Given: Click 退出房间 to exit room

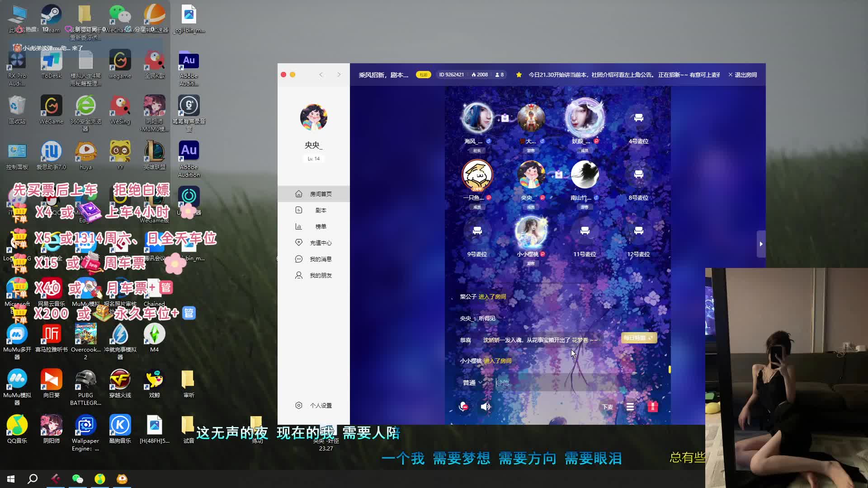Looking at the screenshot, I should tap(742, 75).
